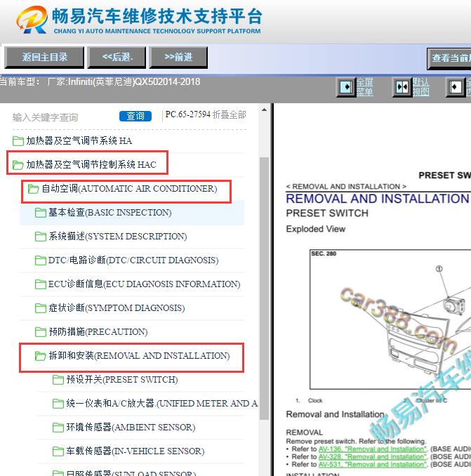The width and height of the screenshot is (471, 476).
Task: Focus the keyword search input field
Action: (64, 117)
